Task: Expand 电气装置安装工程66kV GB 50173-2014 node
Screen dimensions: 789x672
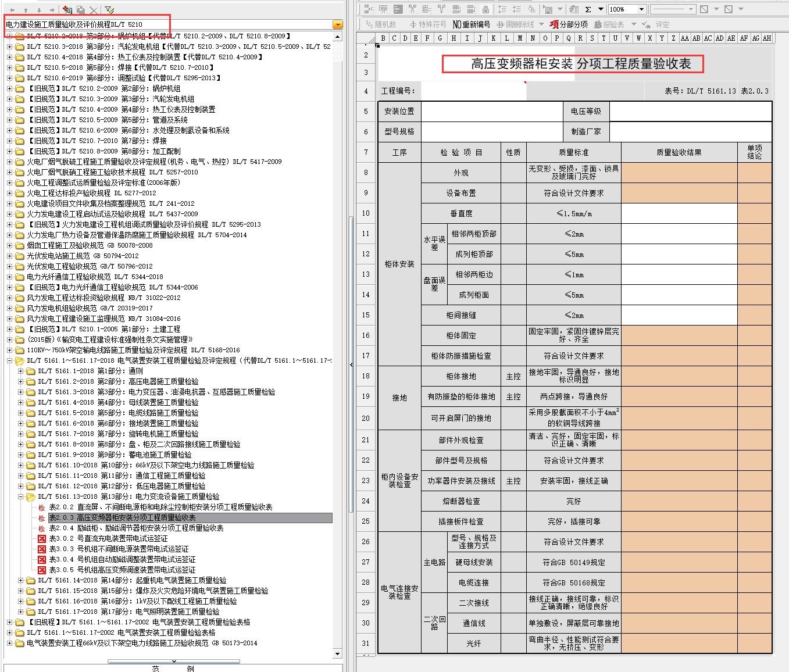Action: [x=10, y=644]
